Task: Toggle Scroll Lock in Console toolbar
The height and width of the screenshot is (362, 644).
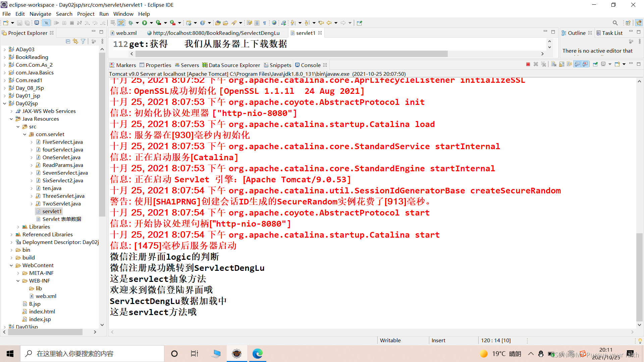Action: pyautogui.click(x=561, y=64)
